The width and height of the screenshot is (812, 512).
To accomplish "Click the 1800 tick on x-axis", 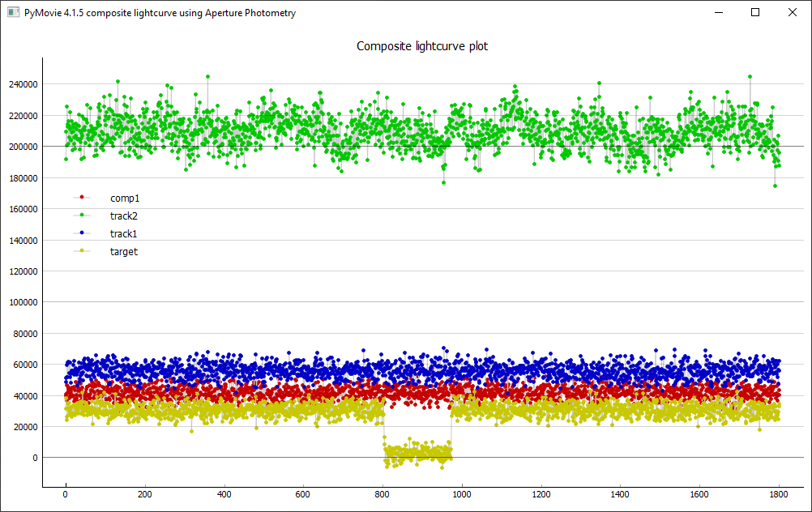I will pyautogui.click(x=779, y=493).
